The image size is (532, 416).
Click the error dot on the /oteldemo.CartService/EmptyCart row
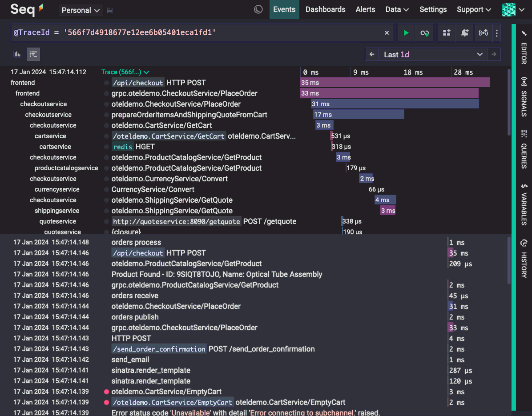(107, 402)
